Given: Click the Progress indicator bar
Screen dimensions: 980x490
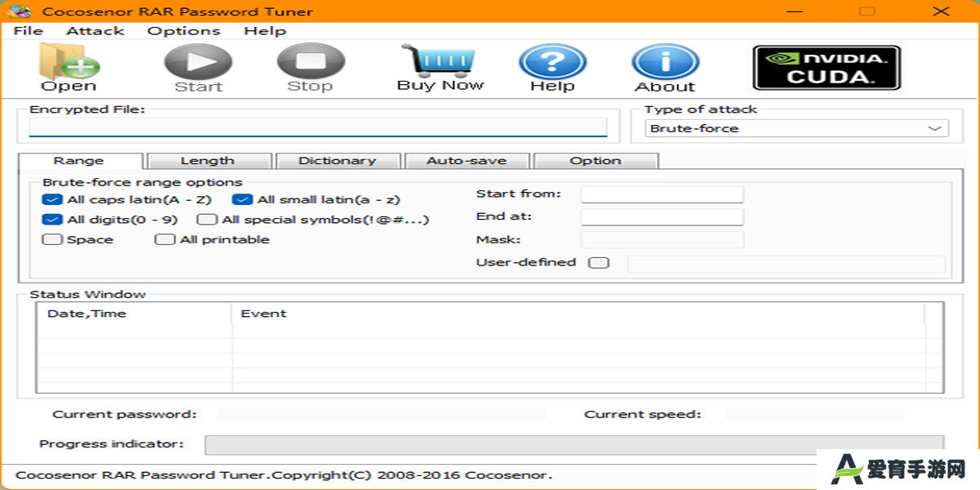Looking at the screenshot, I should coord(574,444).
